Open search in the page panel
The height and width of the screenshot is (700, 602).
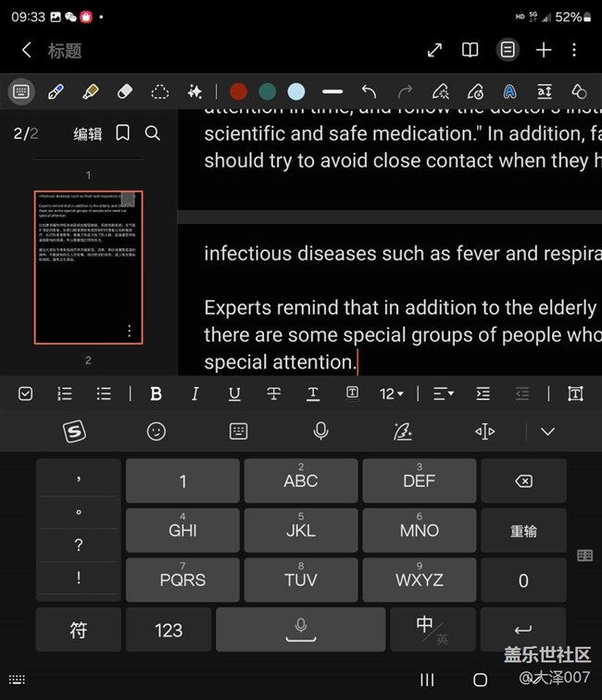153,133
